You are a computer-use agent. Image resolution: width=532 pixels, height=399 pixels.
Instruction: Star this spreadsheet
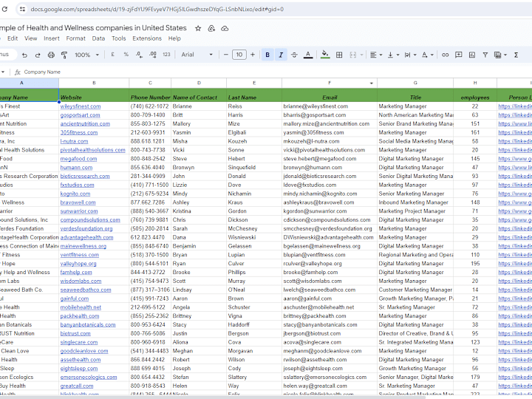coord(198,29)
